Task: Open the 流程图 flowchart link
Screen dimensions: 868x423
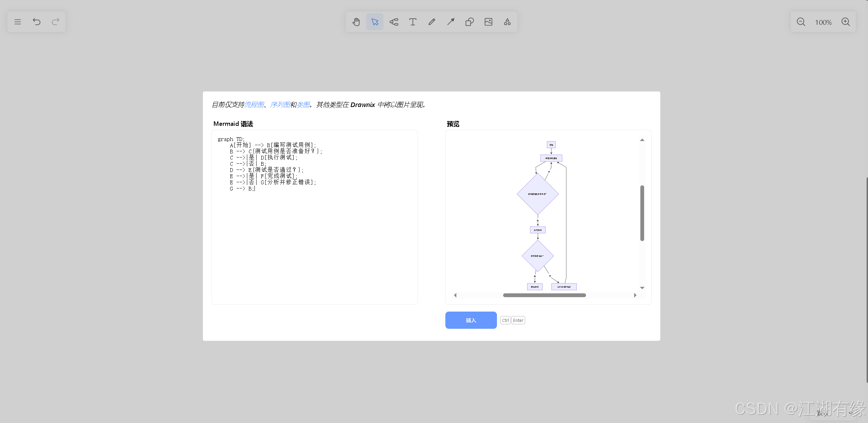Action: (x=254, y=105)
